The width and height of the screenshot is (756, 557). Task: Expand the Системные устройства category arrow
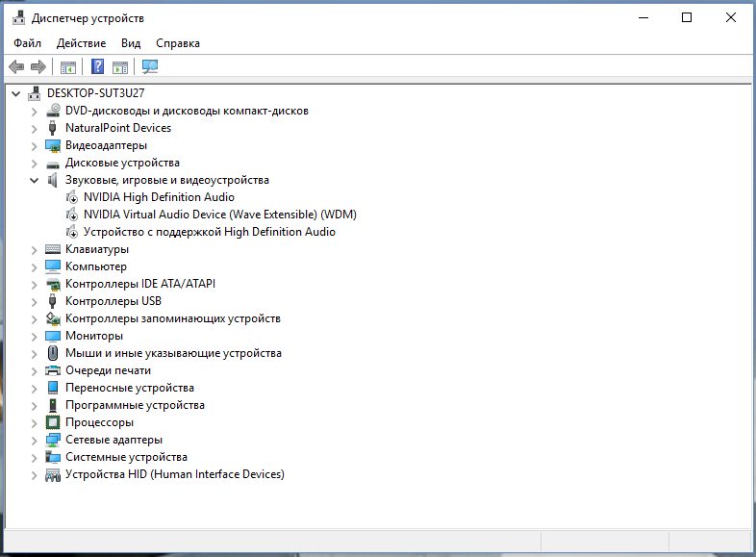[35, 458]
